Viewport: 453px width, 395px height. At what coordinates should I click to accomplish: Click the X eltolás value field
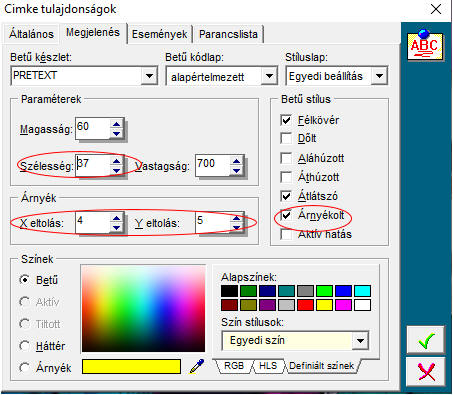click(93, 222)
